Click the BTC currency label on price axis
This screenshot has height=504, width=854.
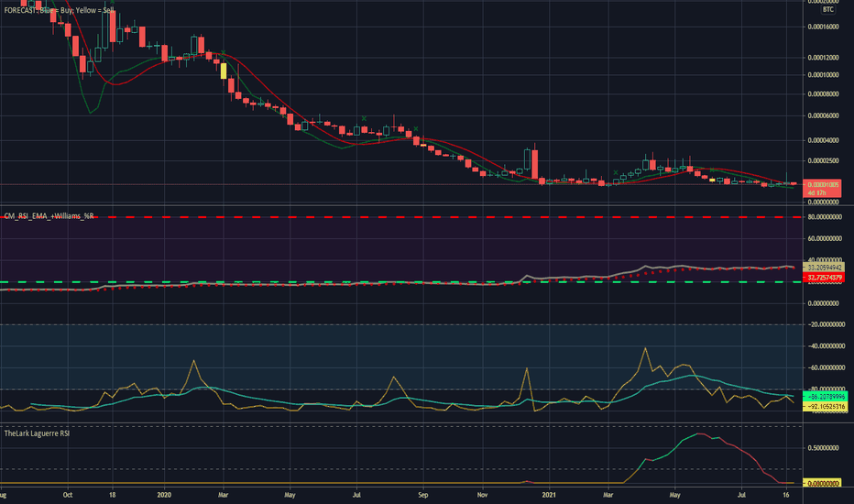pos(827,9)
